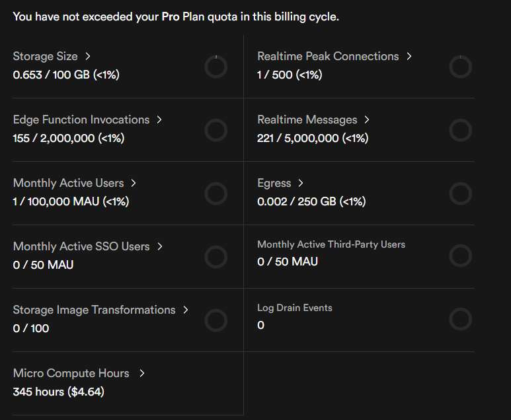Viewport: 511px width, 420px height.
Task: Open the Realtime Messages chevron arrow
Action: [367, 120]
